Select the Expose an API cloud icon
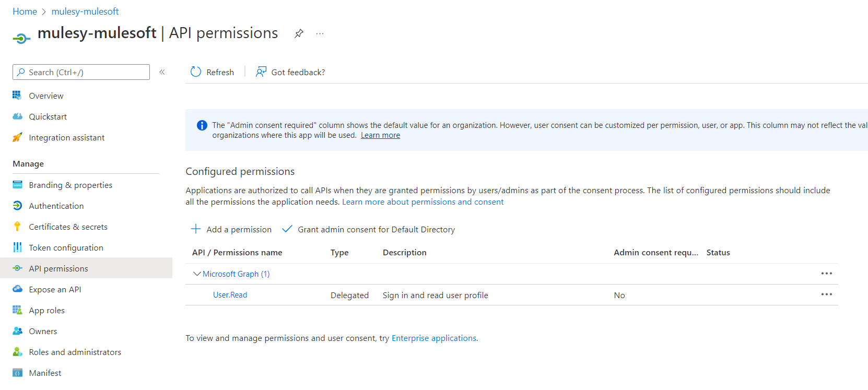 (x=17, y=289)
